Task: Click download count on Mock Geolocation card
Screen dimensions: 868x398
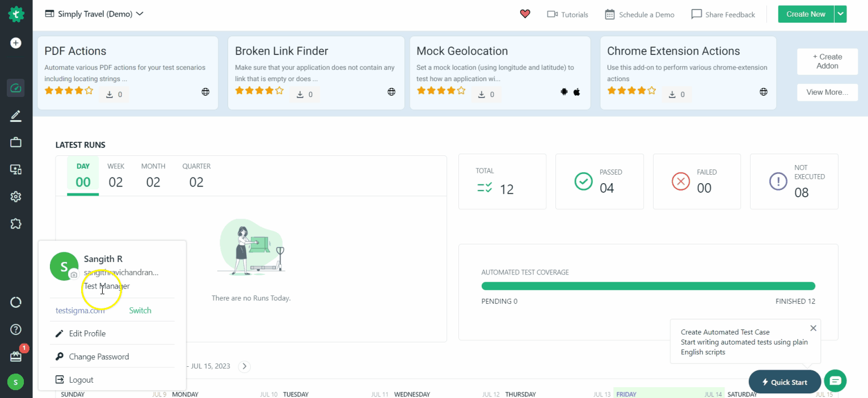Action: 486,95
